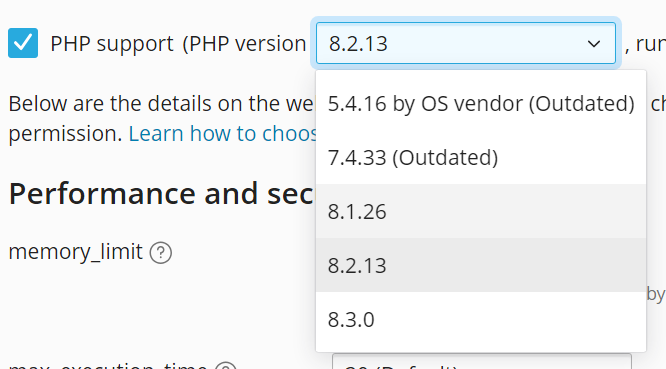Image resolution: width=666 pixels, height=369 pixels.
Task: Click the max_execution_time setting label
Action: [x=108, y=365]
